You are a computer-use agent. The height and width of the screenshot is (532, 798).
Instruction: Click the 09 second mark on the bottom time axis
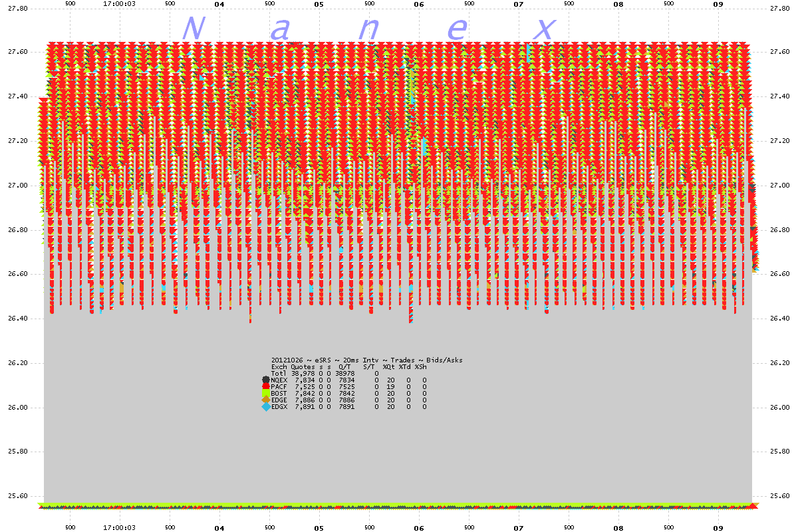click(x=718, y=528)
